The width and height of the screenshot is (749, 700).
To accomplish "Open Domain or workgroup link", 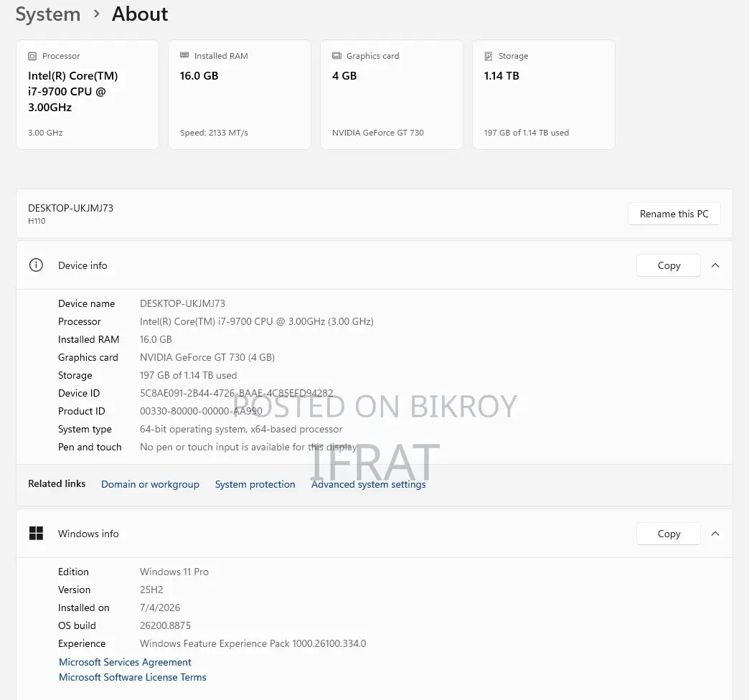I will coord(150,484).
